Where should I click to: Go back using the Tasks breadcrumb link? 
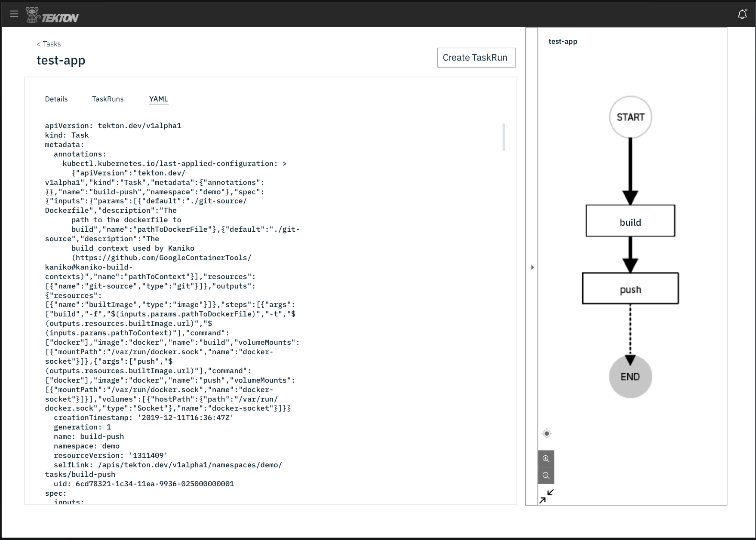tap(49, 44)
